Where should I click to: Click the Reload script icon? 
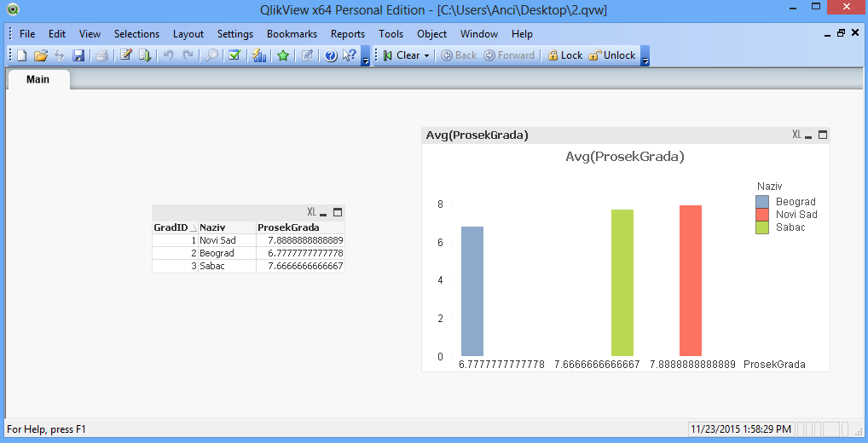pos(144,55)
